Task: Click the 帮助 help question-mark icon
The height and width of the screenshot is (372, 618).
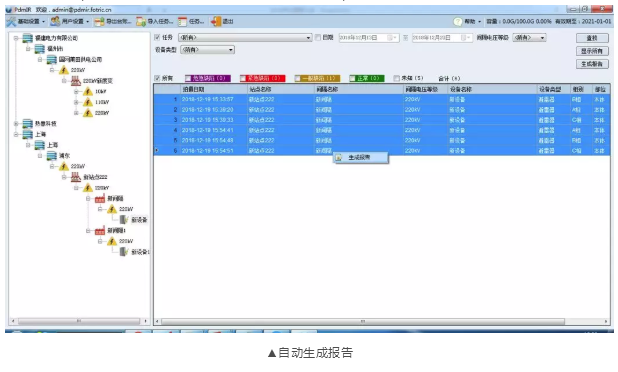Action: point(458,22)
